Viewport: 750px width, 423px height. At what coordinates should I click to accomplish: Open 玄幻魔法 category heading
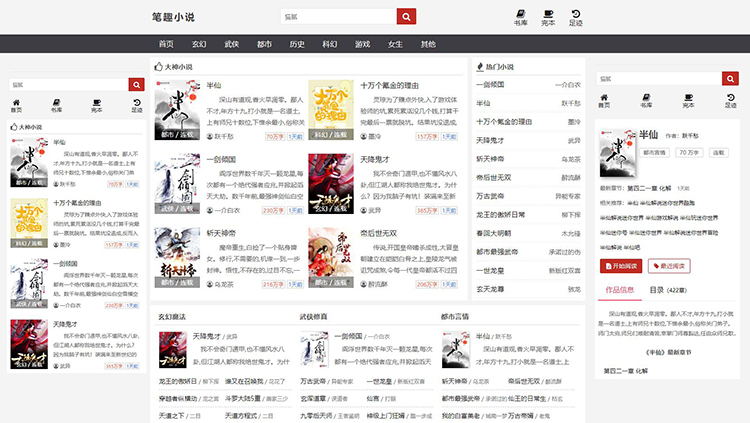pos(172,317)
